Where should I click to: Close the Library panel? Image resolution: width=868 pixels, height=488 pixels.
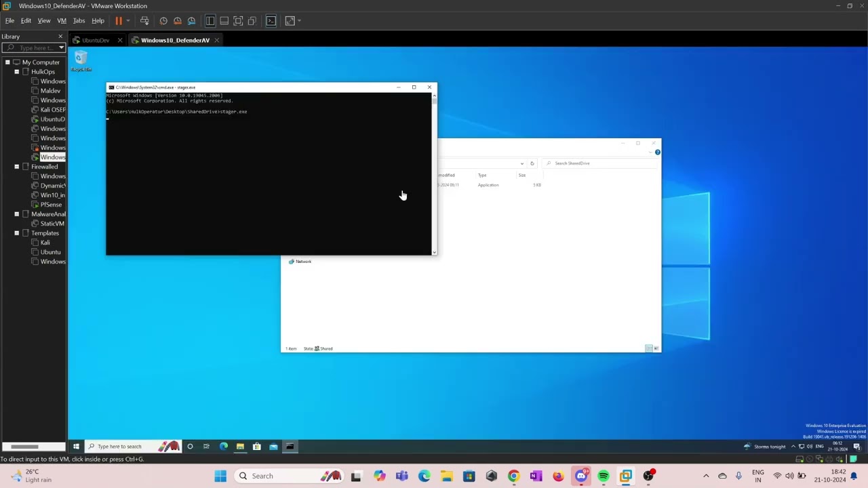[x=60, y=37]
